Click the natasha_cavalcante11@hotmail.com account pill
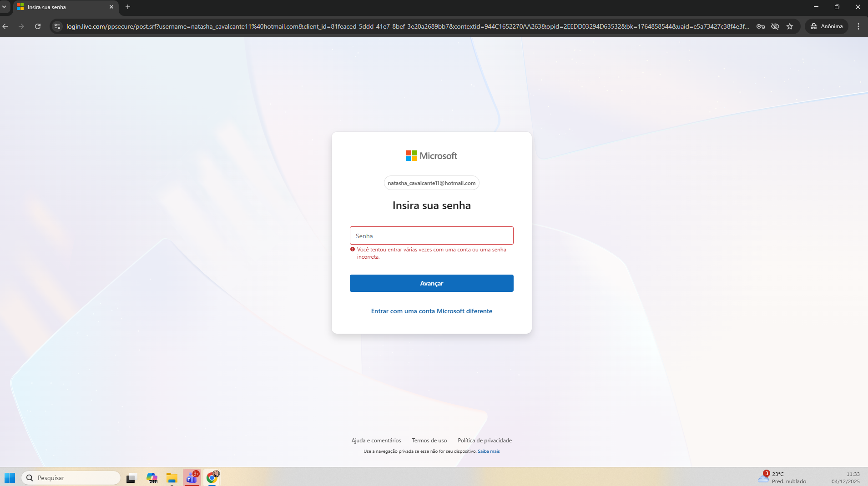The width and height of the screenshot is (868, 486). tap(432, 183)
